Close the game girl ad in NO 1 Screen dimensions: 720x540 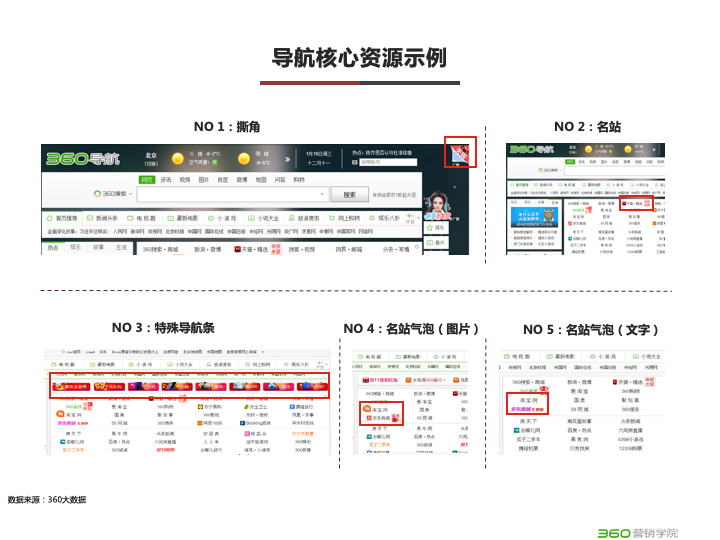pos(455,187)
